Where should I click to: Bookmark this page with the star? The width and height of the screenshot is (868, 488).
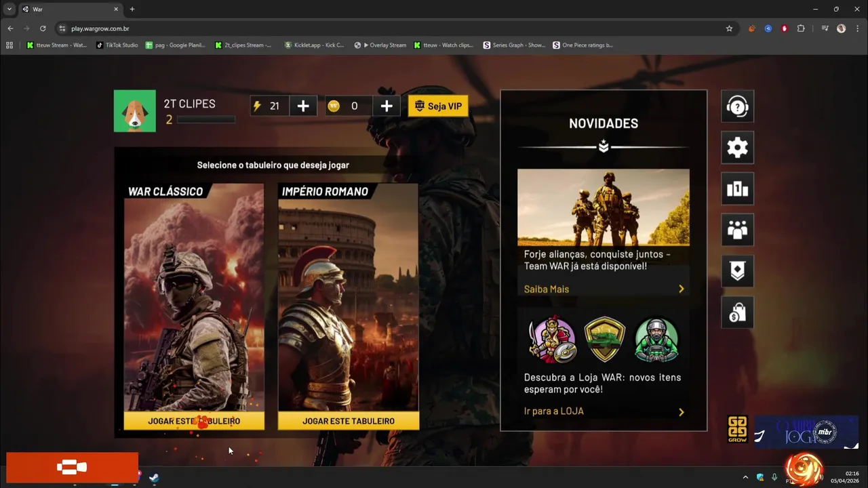tap(729, 28)
